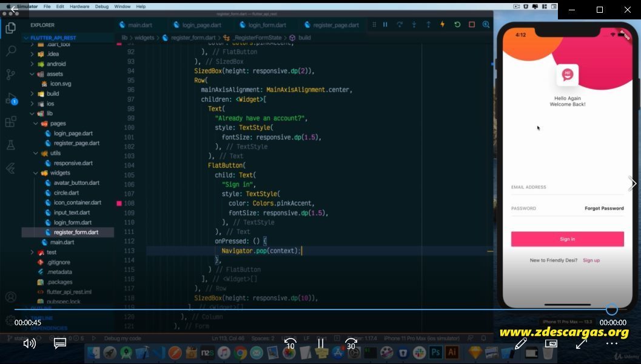Click the Chrome icon in the Dock
This screenshot has height=364, width=641.
coord(240,352)
